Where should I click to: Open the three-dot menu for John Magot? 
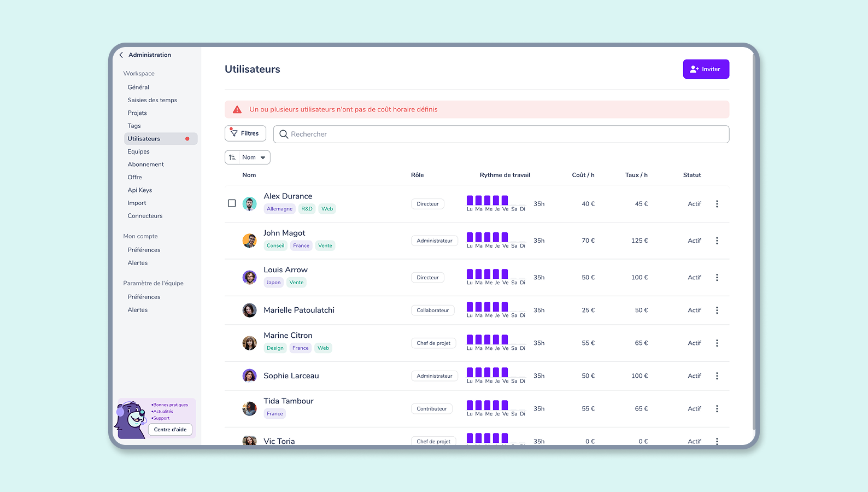coord(717,241)
